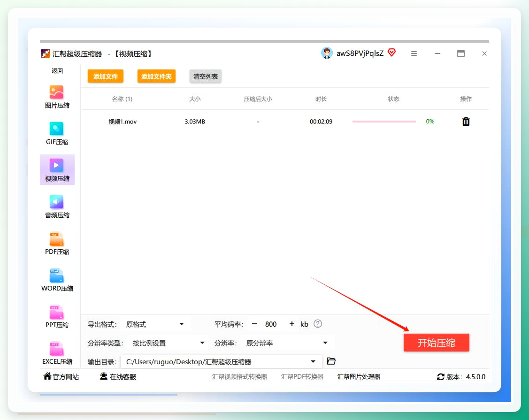Open the 汇帮视频格式转换器 link
This screenshot has height=420, width=529.
click(x=239, y=377)
